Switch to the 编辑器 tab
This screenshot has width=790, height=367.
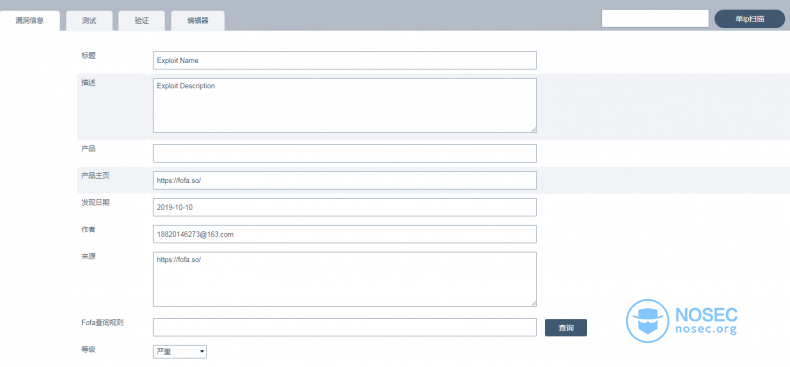click(198, 21)
